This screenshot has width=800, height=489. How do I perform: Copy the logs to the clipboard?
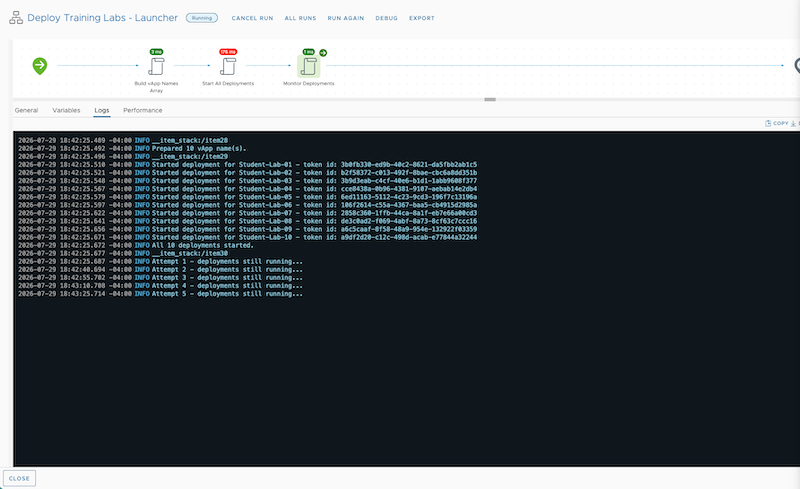777,123
